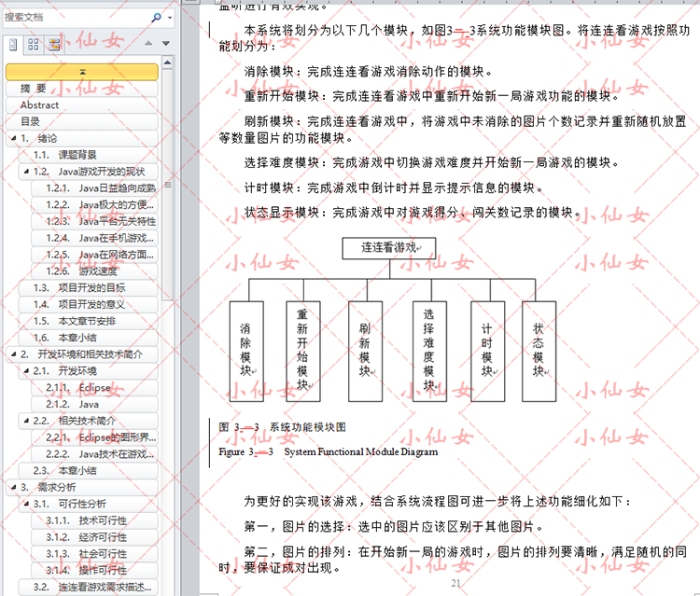The image size is (700, 596).
Task: Select heading 1.2.3 Java平台无关特性
Action: click(94, 221)
